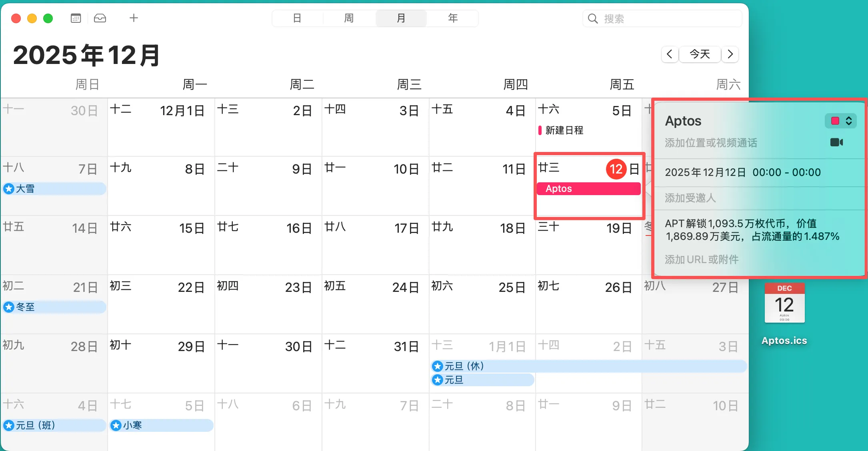Open the inbox tray icon
This screenshot has width=868, height=451.
(x=100, y=18)
